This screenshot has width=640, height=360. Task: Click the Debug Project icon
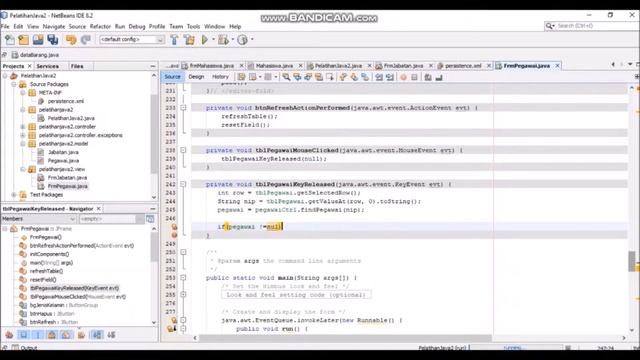tap(223, 40)
